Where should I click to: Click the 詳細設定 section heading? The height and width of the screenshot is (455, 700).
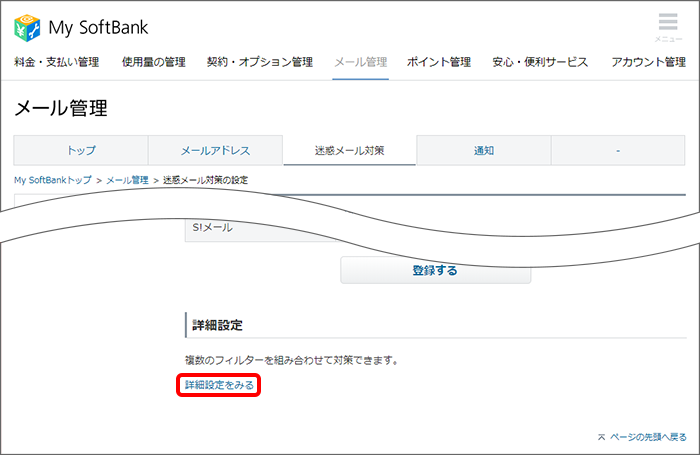217,325
